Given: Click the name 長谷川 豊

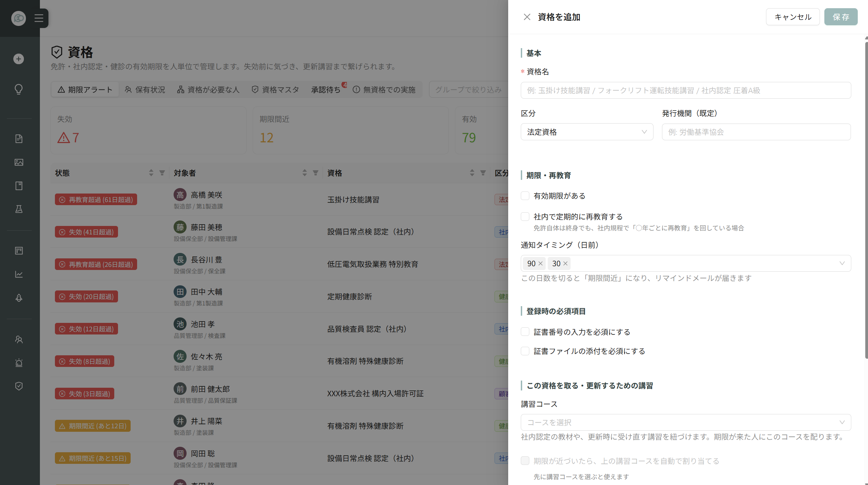Looking at the screenshot, I should 206,260.
